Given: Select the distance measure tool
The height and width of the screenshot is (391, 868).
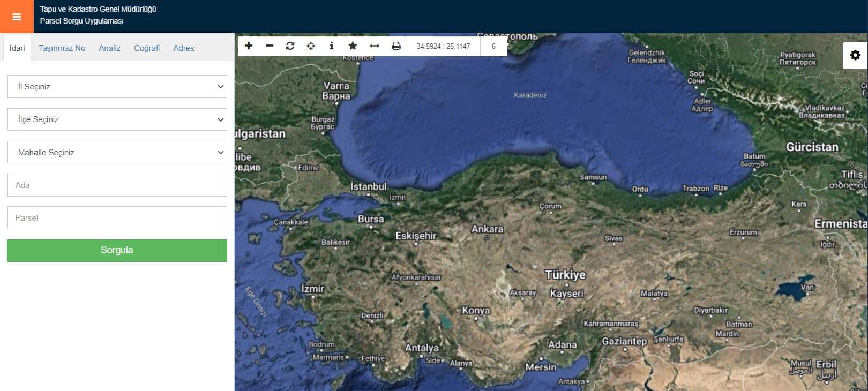Looking at the screenshot, I should click(x=375, y=46).
